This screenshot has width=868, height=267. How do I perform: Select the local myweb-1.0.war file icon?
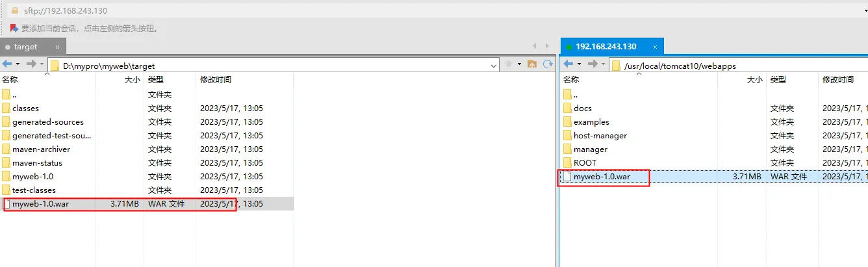(6, 204)
